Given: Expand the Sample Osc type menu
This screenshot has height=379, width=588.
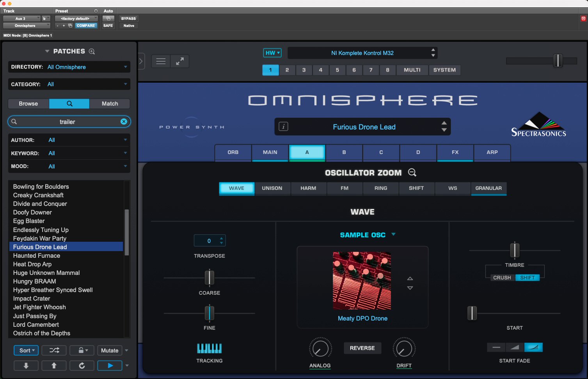Looking at the screenshot, I should coord(393,234).
